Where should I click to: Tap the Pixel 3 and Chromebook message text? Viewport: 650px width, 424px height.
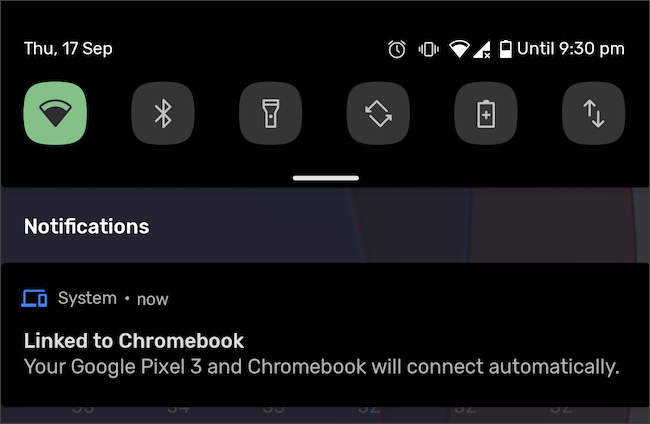point(322,367)
